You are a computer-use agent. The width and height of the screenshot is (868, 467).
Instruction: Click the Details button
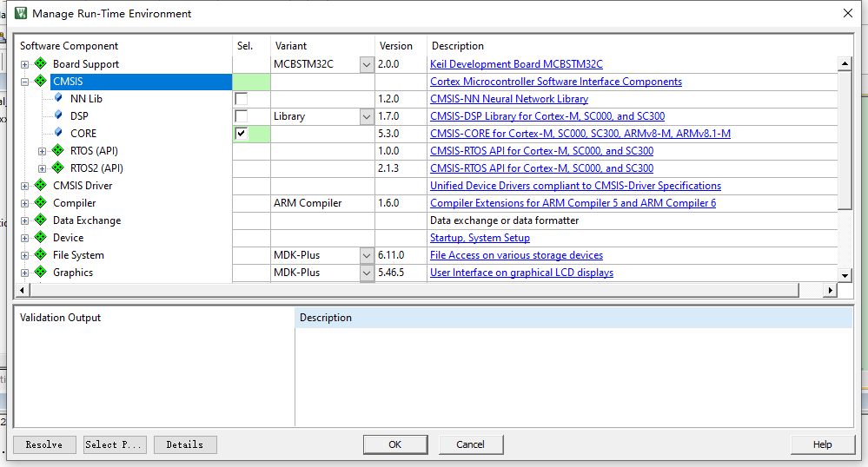[185, 445]
